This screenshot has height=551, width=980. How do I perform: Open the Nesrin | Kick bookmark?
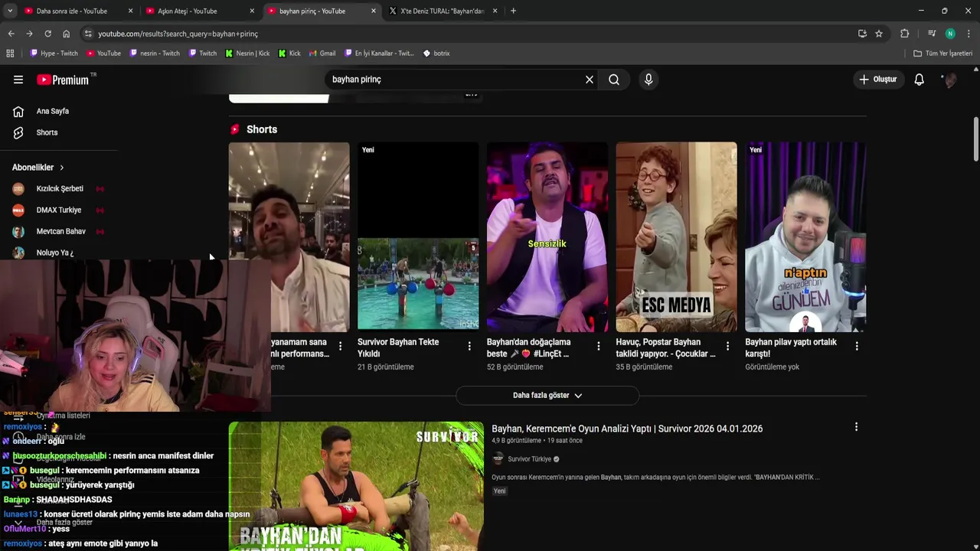point(247,54)
